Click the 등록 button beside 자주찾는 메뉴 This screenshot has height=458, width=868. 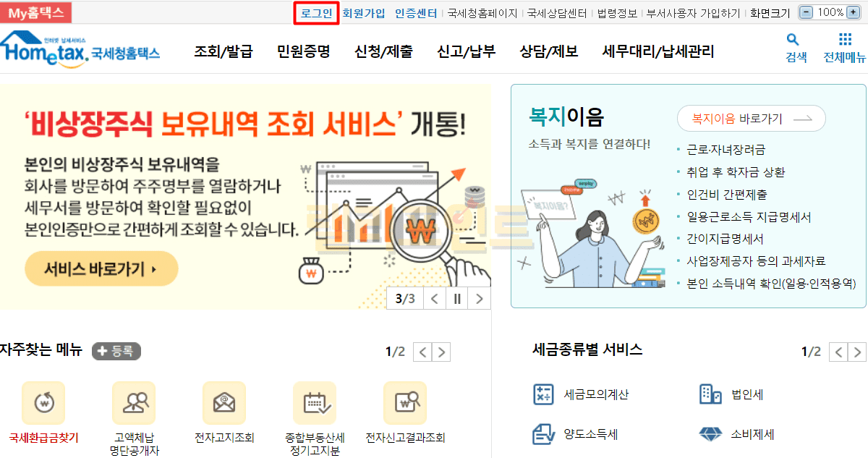[x=116, y=351]
